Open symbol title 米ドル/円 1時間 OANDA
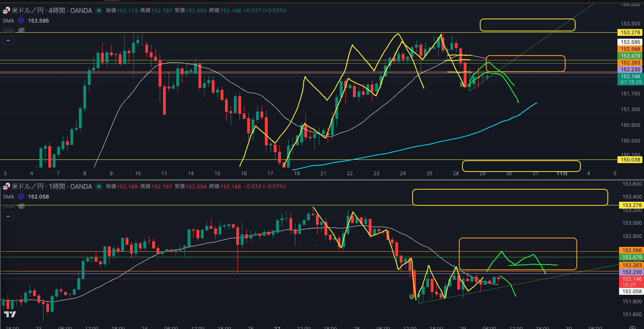Viewport: 644px width, 329px height. point(52,186)
